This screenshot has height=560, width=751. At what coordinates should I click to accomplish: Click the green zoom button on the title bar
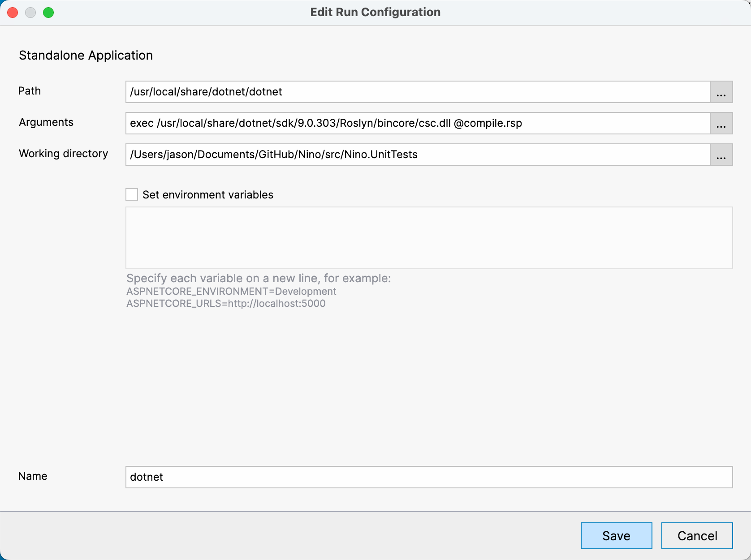click(x=49, y=12)
